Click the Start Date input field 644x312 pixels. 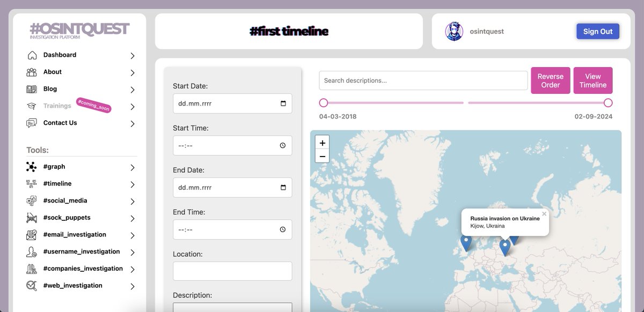coord(232,103)
